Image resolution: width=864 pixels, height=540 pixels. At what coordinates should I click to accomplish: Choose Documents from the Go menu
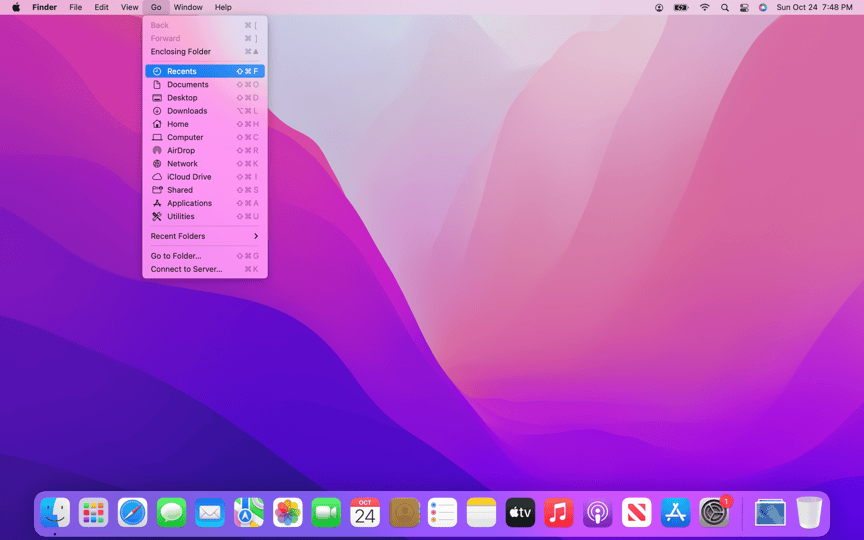click(205, 84)
